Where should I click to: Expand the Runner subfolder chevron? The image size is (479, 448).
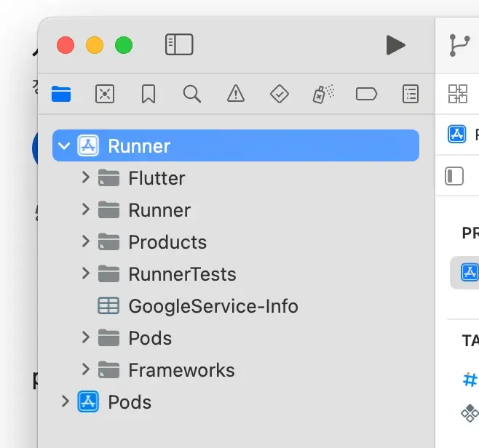(x=86, y=209)
